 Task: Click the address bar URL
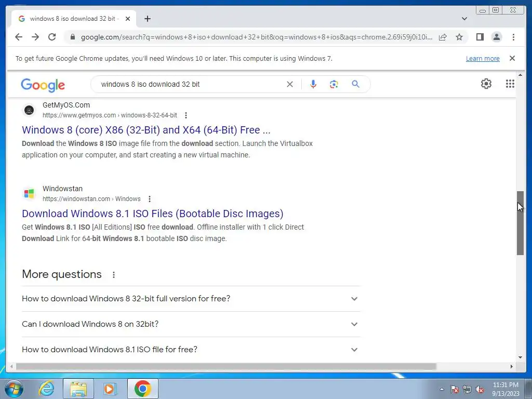coord(257,37)
